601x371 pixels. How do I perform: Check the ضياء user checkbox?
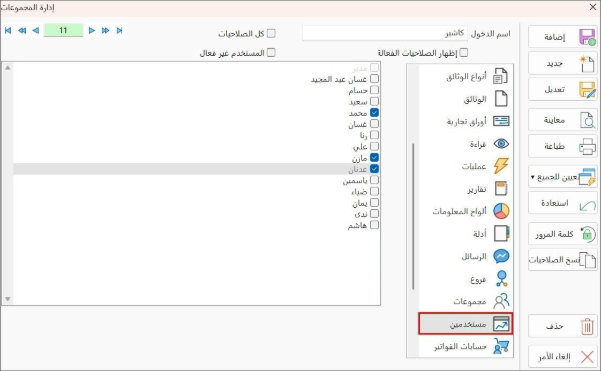click(x=374, y=191)
